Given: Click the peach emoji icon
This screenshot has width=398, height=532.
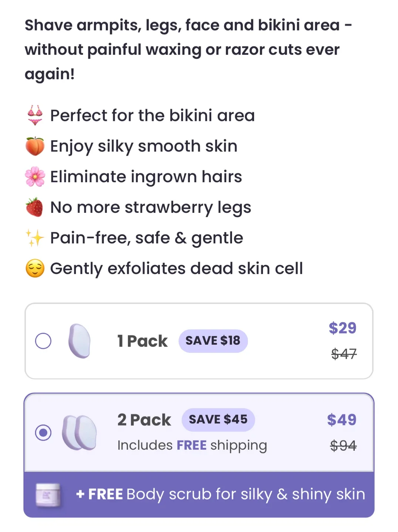Looking at the screenshot, I should (x=35, y=146).
